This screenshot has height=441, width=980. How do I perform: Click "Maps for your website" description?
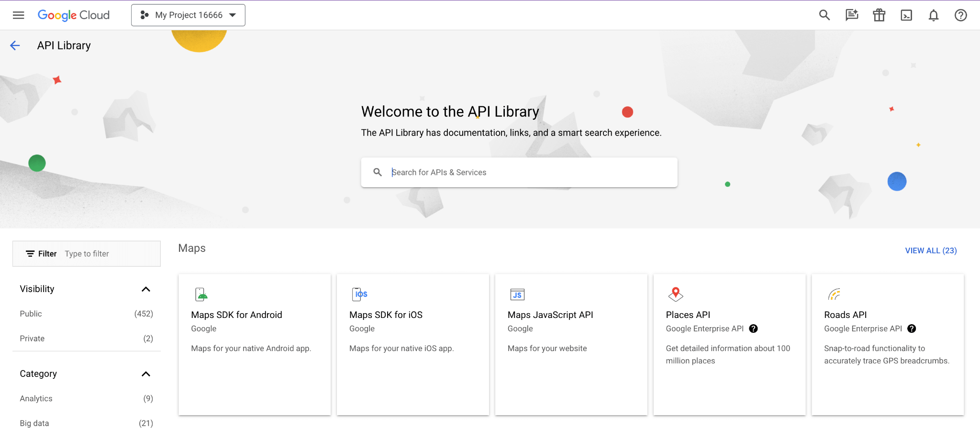(x=547, y=349)
